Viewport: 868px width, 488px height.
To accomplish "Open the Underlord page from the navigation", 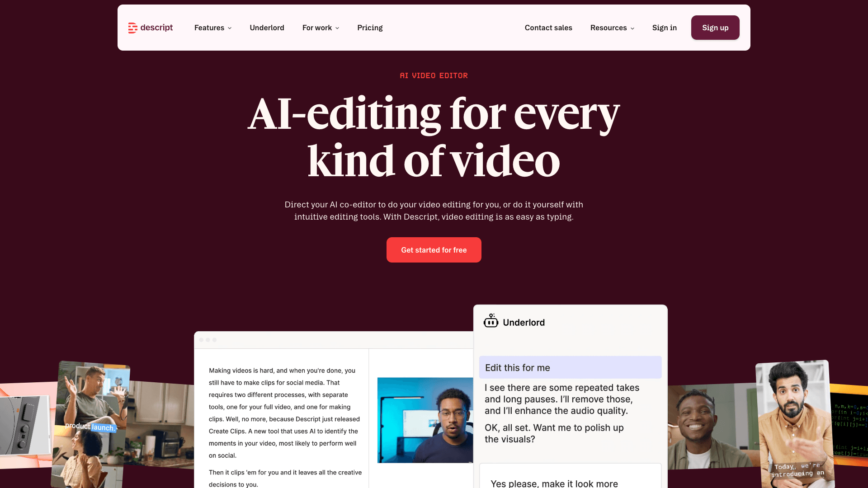I will tap(267, 28).
